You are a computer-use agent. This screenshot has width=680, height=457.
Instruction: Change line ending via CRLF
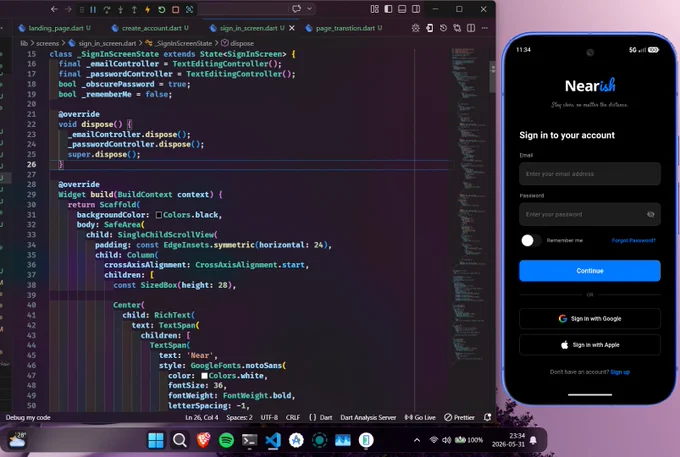click(x=293, y=418)
